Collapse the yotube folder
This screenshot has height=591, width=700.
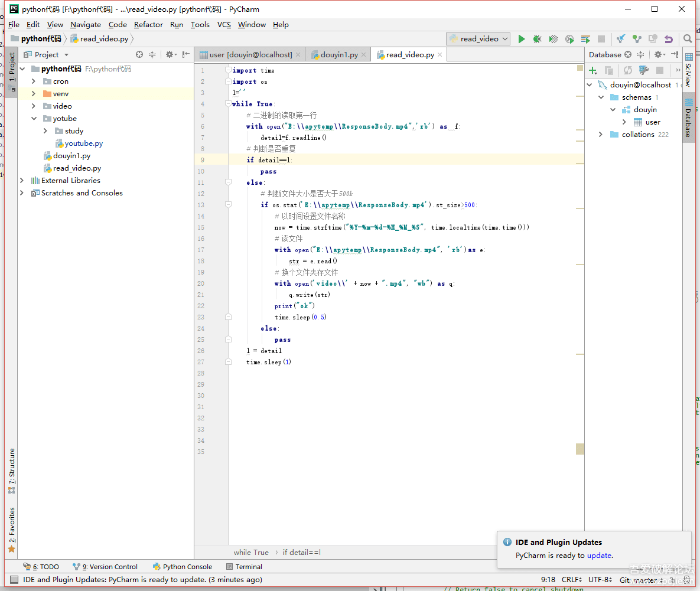pos(34,119)
